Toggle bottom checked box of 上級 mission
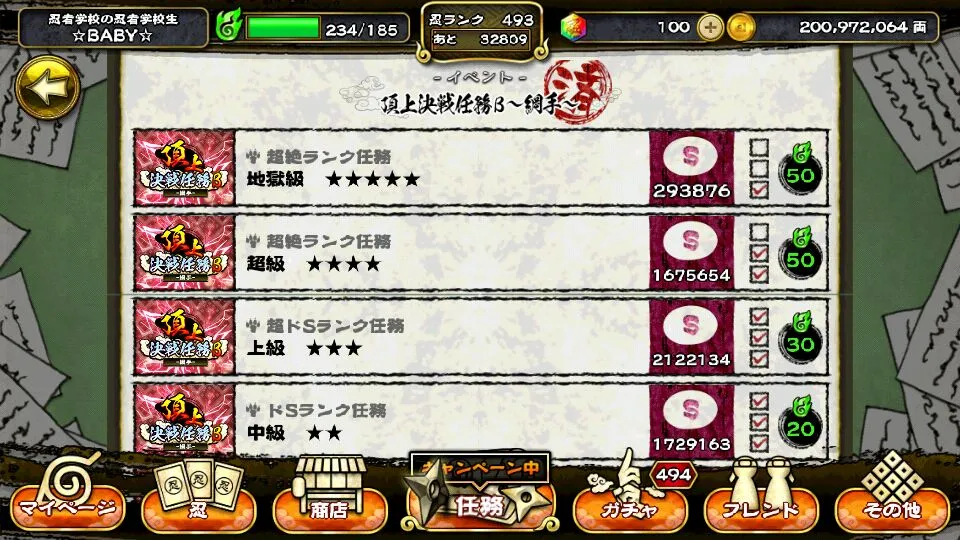960x540 pixels. pos(759,358)
